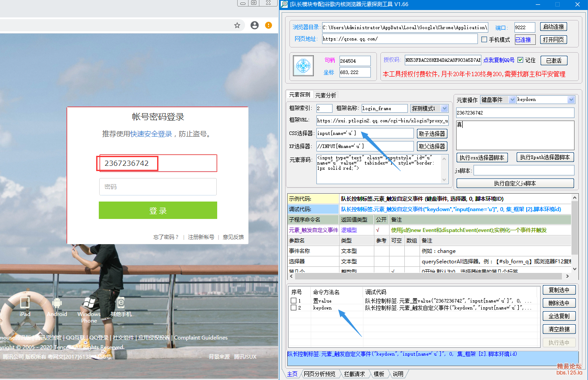Click the 复制选中 button

click(x=559, y=290)
